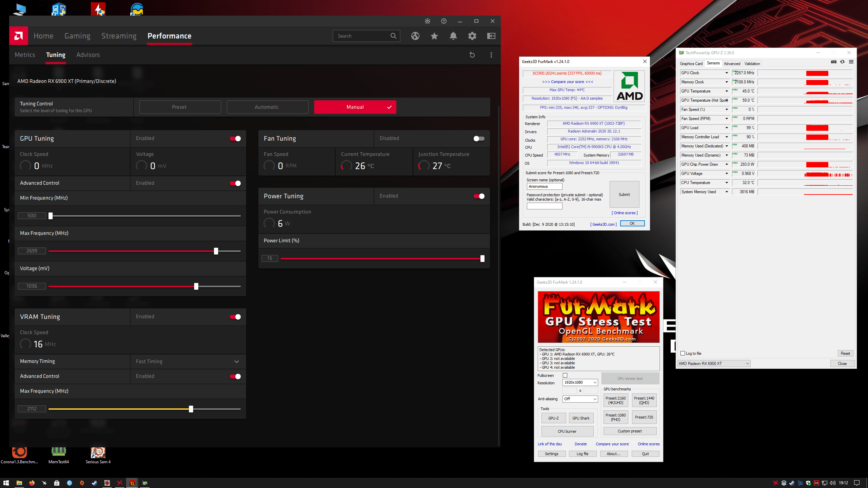Open Steam from the taskbar
Image resolution: width=868 pixels, height=488 pixels.
tap(94, 483)
